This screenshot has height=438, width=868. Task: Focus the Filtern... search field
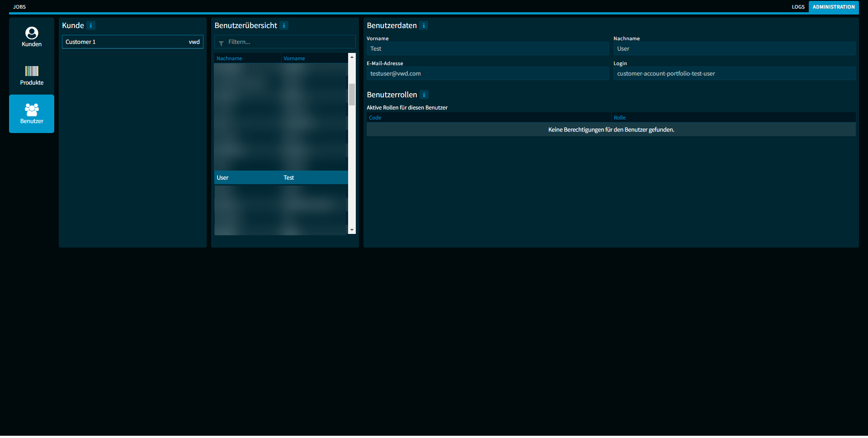tap(285, 42)
